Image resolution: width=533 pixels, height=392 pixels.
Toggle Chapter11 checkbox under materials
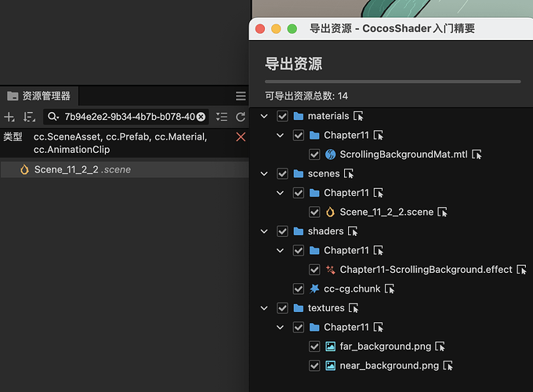(x=298, y=136)
